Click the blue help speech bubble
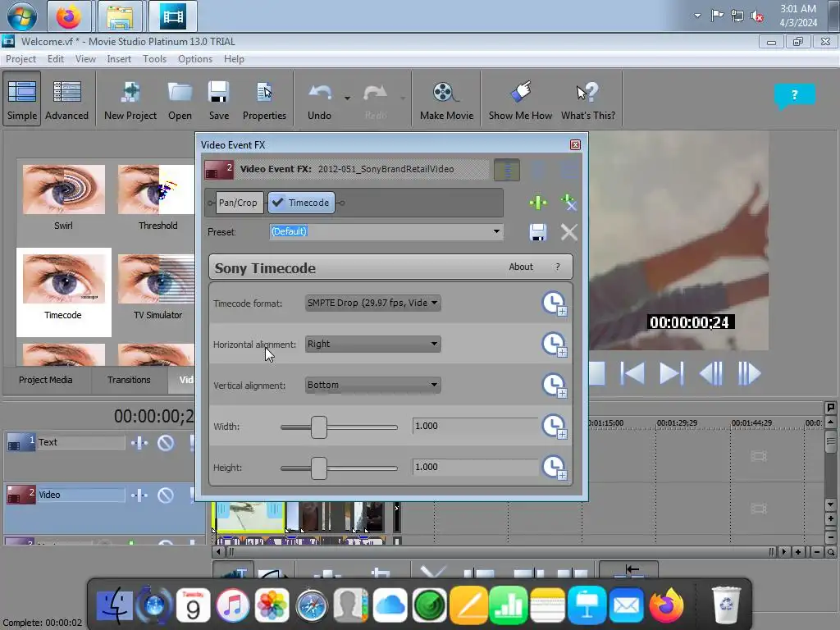The height and width of the screenshot is (630, 840). (794, 96)
